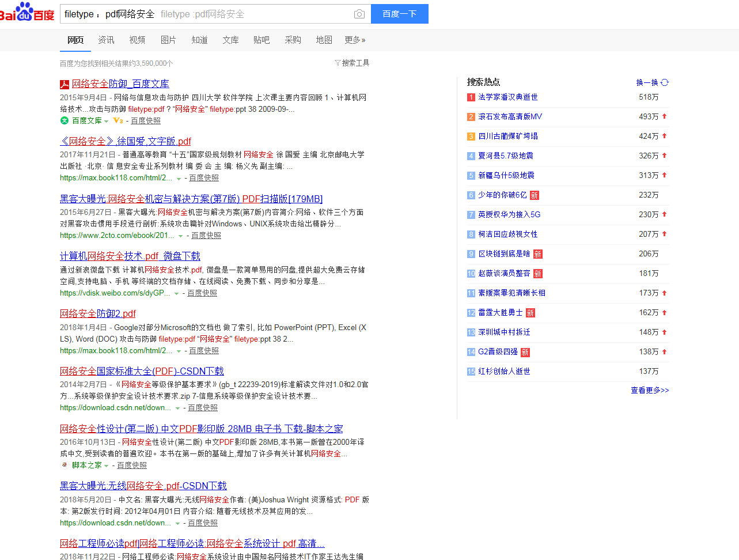Switch to the 图片 tab
The width and height of the screenshot is (739, 560).
168,40
